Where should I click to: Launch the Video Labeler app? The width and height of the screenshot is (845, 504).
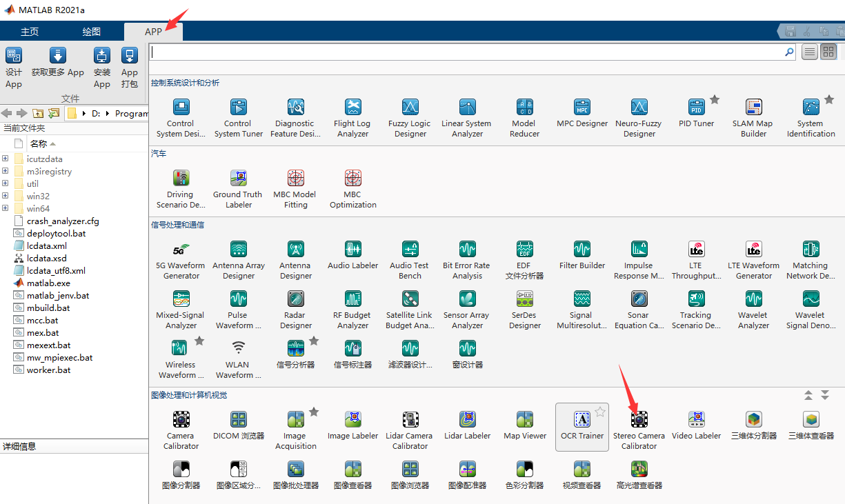[x=697, y=425]
